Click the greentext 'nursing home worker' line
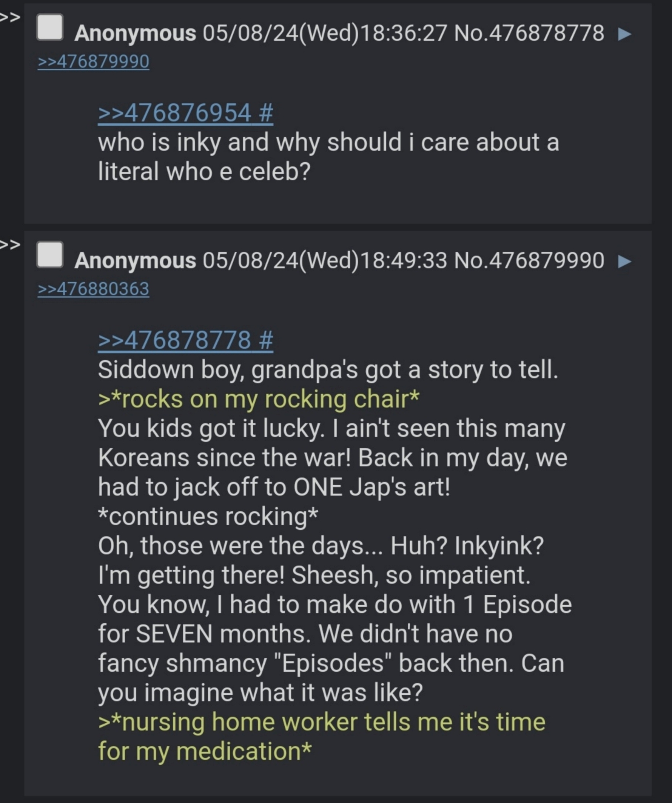This screenshot has height=803, width=672. [x=322, y=737]
